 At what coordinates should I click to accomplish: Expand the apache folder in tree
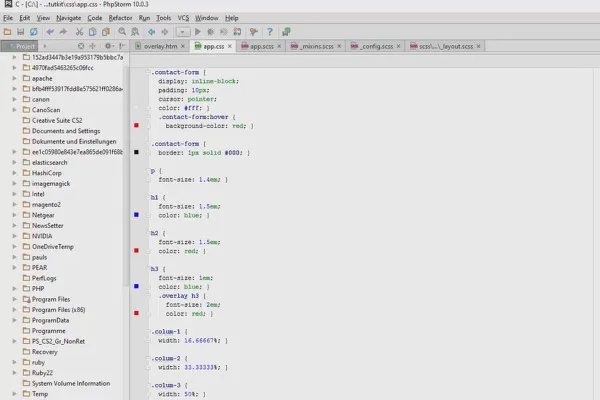click(15, 78)
